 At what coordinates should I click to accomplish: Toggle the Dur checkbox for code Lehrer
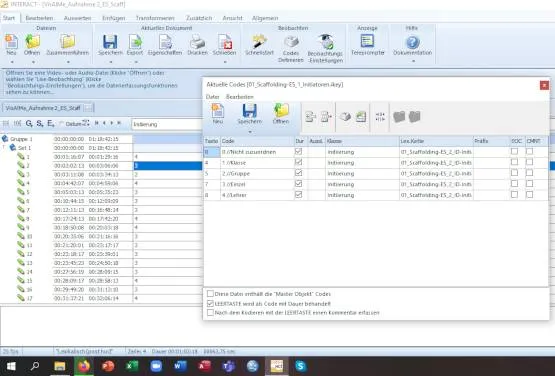tap(298, 195)
